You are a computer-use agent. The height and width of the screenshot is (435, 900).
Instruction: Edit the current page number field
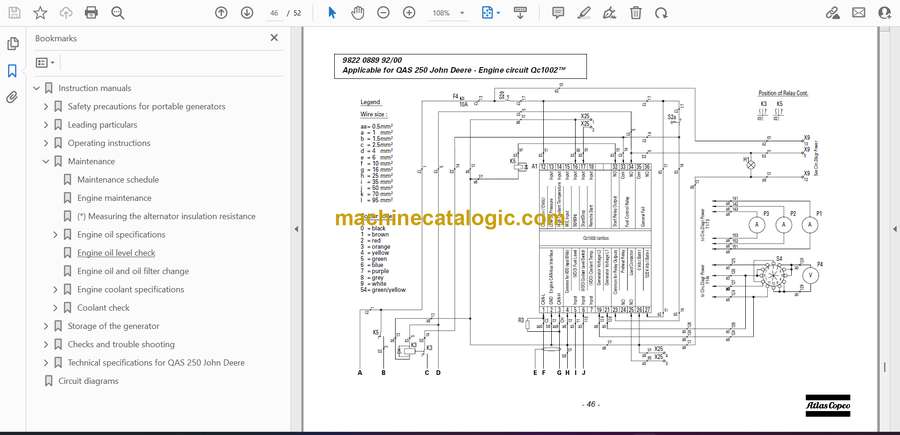tap(274, 13)
